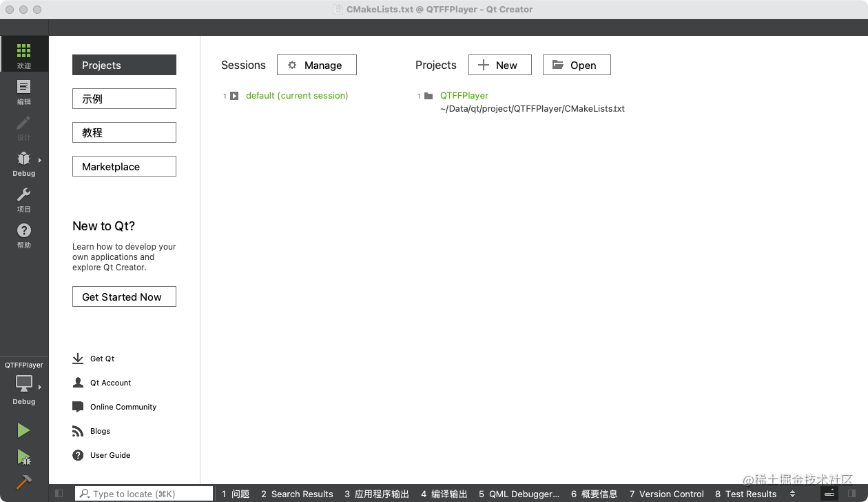Click the Blogs link
Viewport: 868px width, 502px height.
pos(100,431)
